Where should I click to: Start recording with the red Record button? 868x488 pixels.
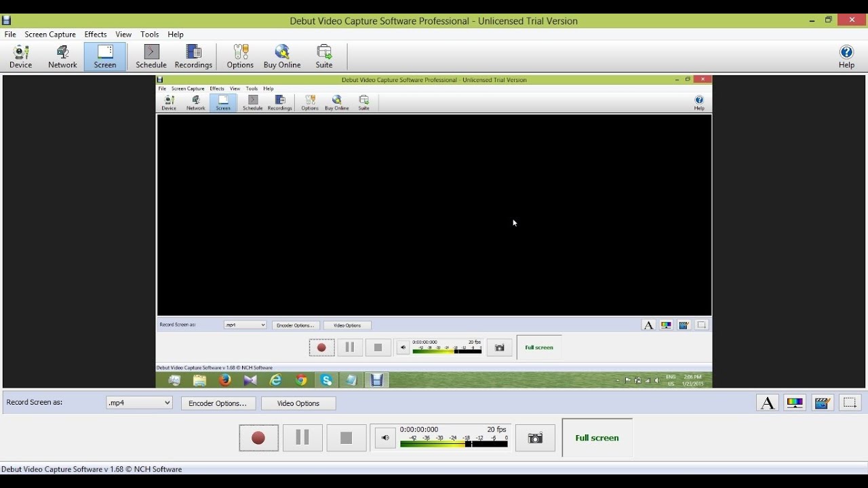pyautogui.click(x=258, y=438)
